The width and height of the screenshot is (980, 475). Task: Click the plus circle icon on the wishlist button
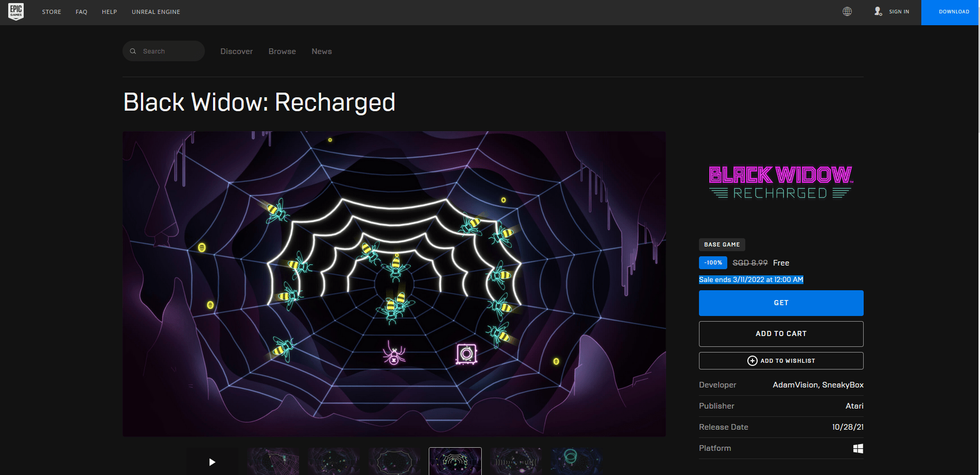[x=752, y=361]
